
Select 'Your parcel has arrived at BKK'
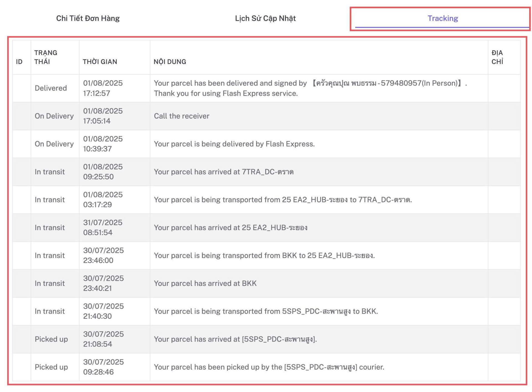(x=205, y=283)
